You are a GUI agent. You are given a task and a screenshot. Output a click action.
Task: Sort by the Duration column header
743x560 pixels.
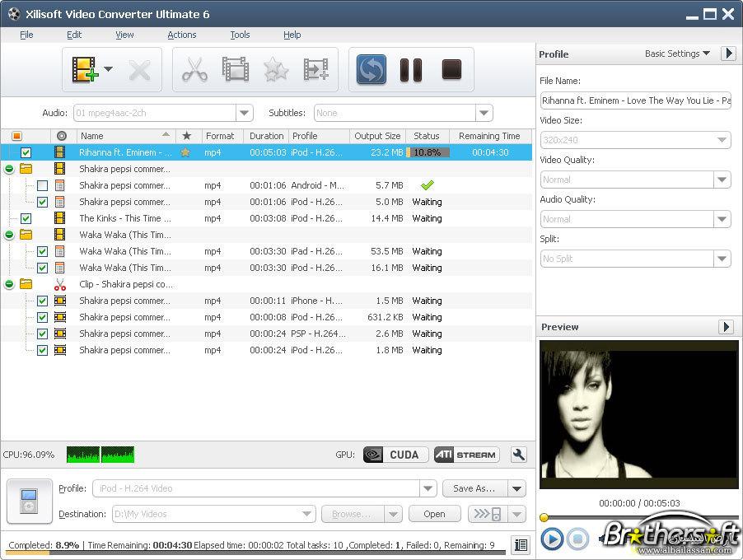coord(266,136)
